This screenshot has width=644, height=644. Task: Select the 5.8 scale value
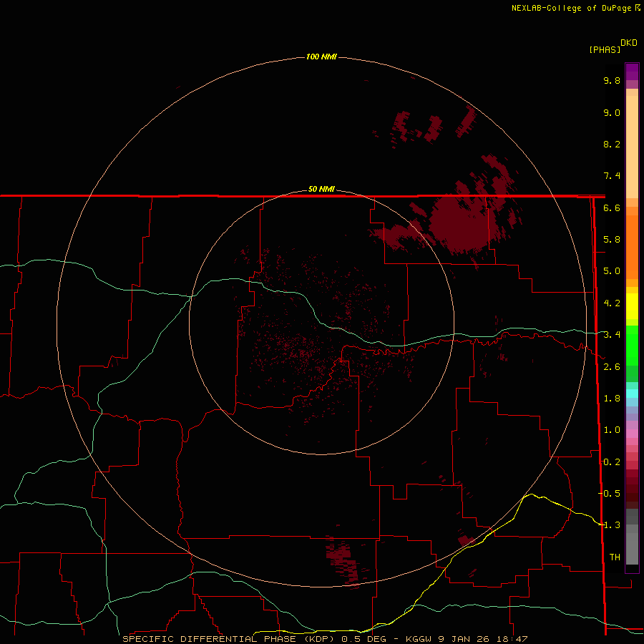point(612,240)
